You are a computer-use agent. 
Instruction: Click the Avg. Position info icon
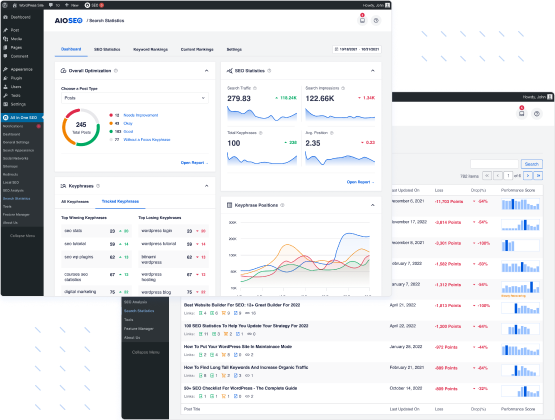point(332,133)
